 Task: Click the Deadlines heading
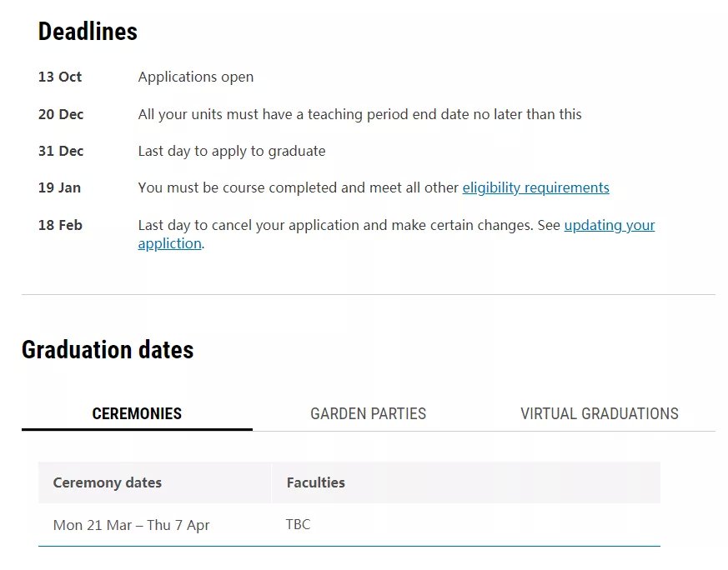[88, 32]
